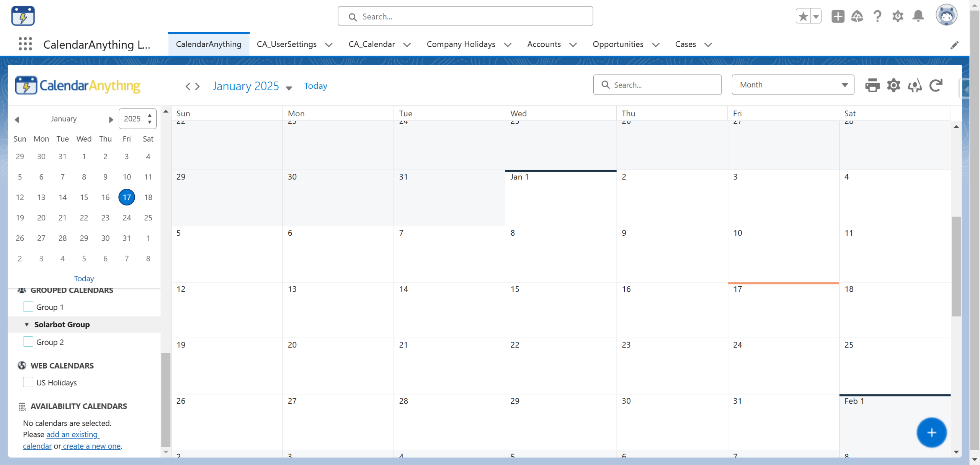The width and height of the screenshot is (980, 465).
Task: Open the notifications bell
Action: tap(918, 16)
